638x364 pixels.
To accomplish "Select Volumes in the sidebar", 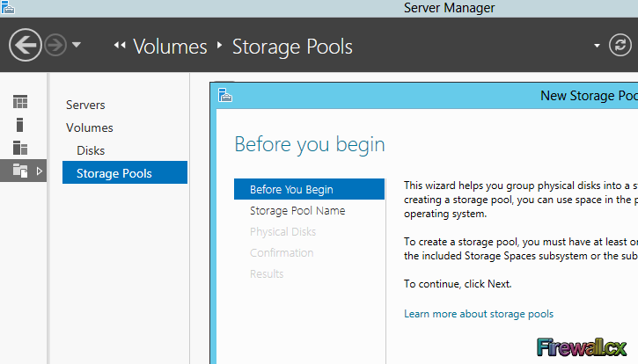I will [90, 127].
